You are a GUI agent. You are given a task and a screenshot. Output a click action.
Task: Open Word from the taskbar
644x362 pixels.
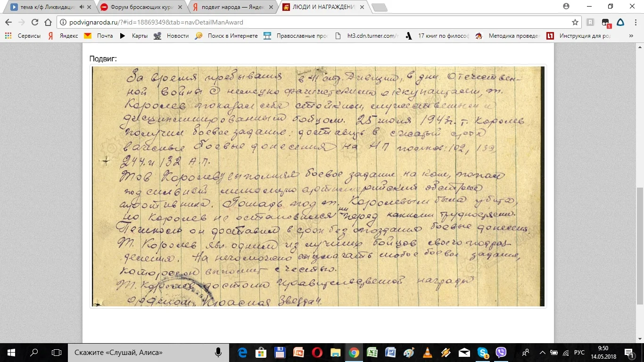(391, 352)
